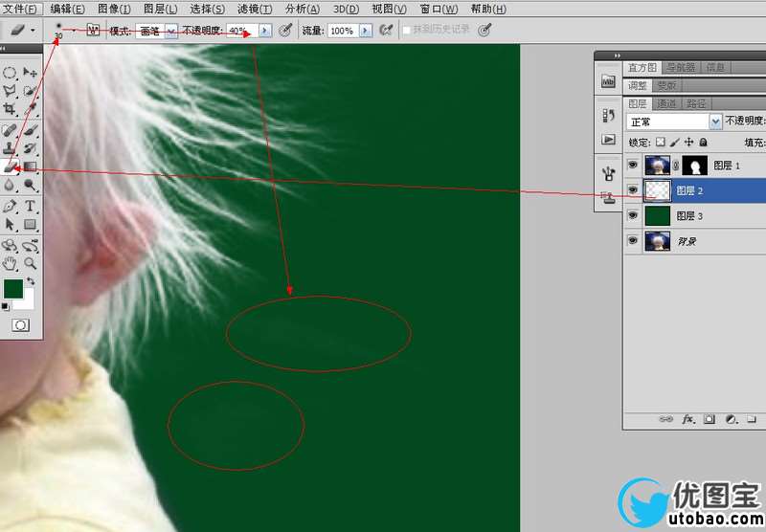Enable airbrush mode

[386, 31]
